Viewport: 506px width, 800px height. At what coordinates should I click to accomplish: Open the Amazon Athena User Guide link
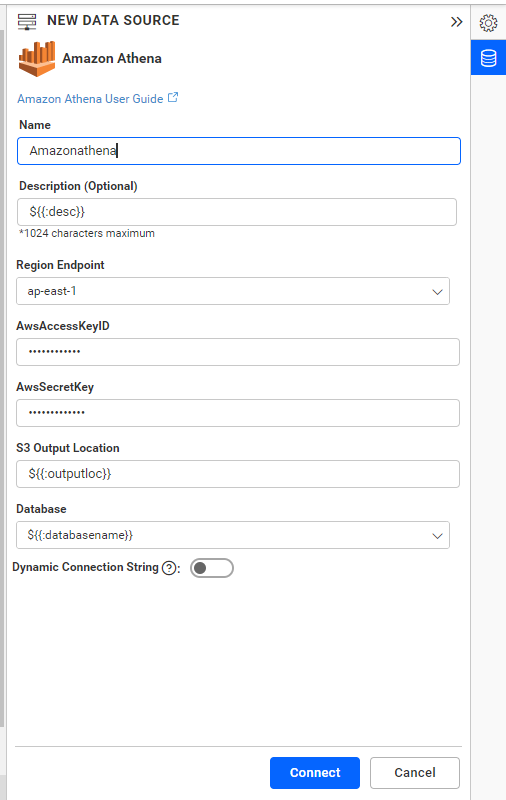point(90,99)
